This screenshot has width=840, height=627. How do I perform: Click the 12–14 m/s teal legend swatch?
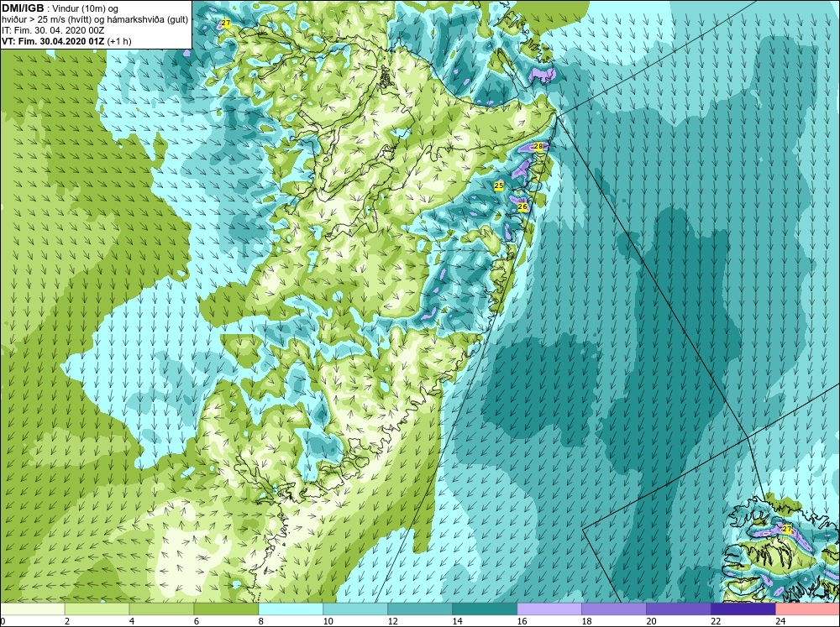420,609
